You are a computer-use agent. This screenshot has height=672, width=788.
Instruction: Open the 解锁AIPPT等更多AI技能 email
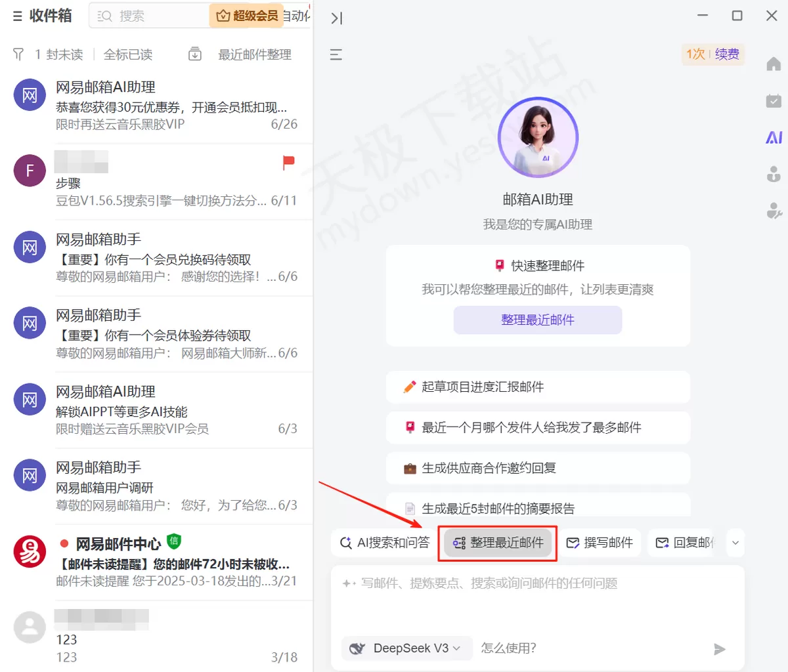pyautogui.click(x=156, y=410)
